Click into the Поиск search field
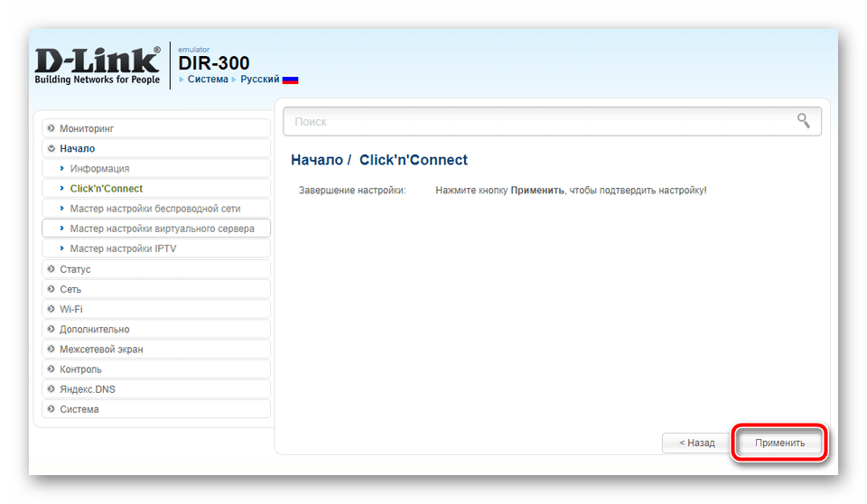Viewport: 867px width, 504px height. coord(552,121)
